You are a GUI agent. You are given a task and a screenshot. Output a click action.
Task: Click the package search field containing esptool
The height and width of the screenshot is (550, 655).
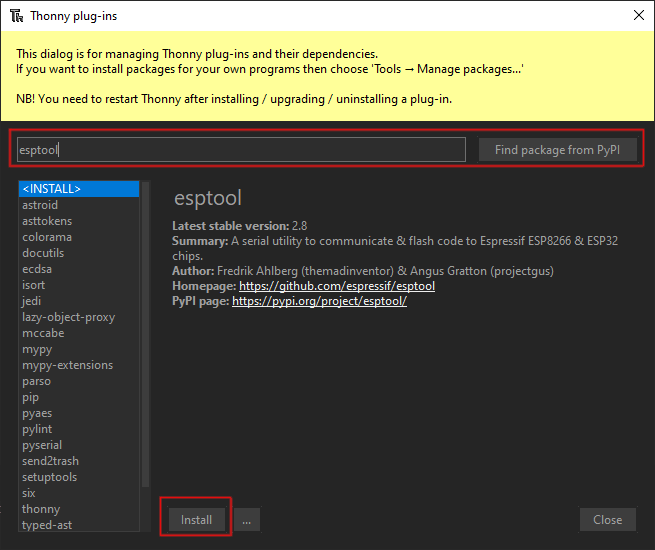pos(241,150)
